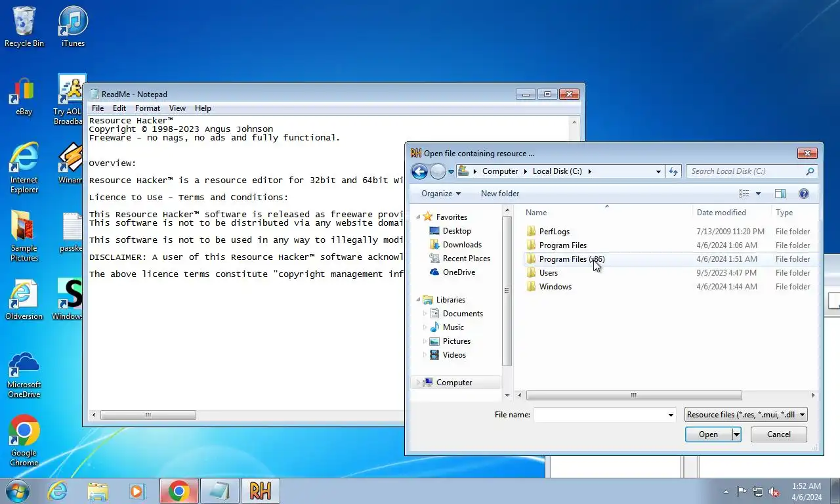Image resolution: width=840 pixels, height=504 pixels.
Task: Open Internet Explorer desktop icon
Action: click(24, 169)
